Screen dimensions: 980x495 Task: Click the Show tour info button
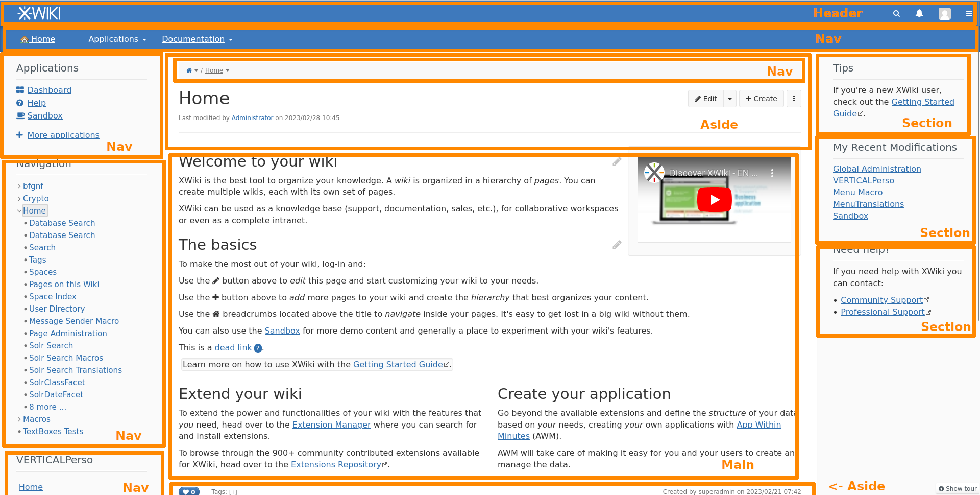pyautogui.click(x=958, y=489)
